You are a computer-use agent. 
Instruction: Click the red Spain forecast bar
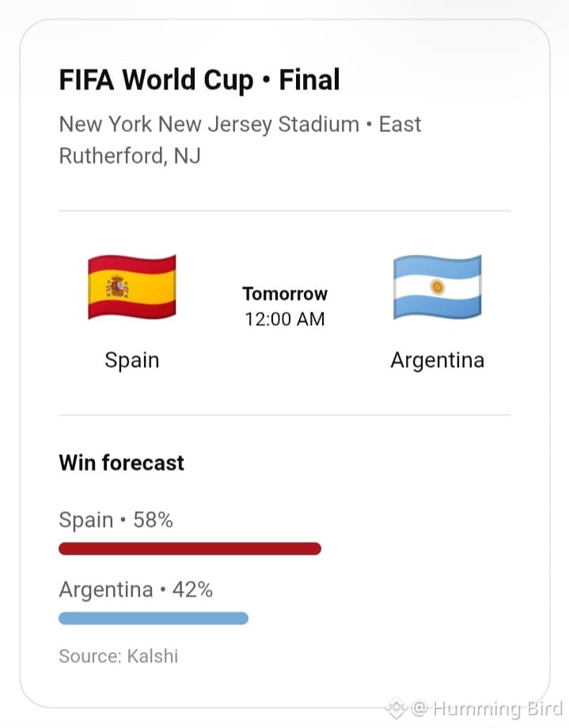pyautogui.click(x=190, y=548)
